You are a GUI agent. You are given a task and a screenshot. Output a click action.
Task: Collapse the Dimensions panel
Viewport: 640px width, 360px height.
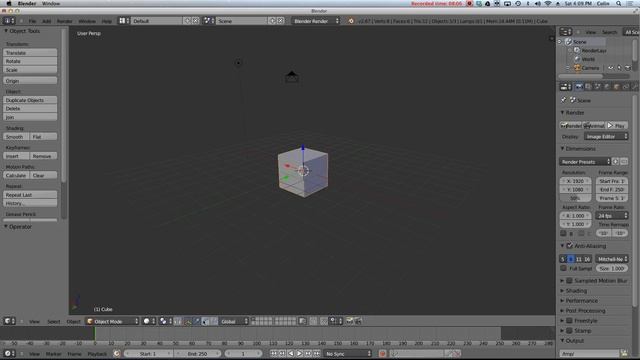click(580, 149)
